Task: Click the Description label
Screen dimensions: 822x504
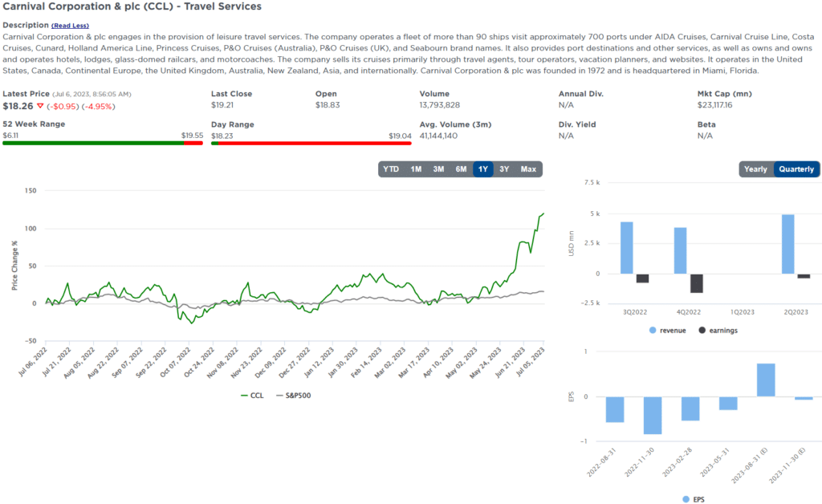Action: tap(26, 25)
